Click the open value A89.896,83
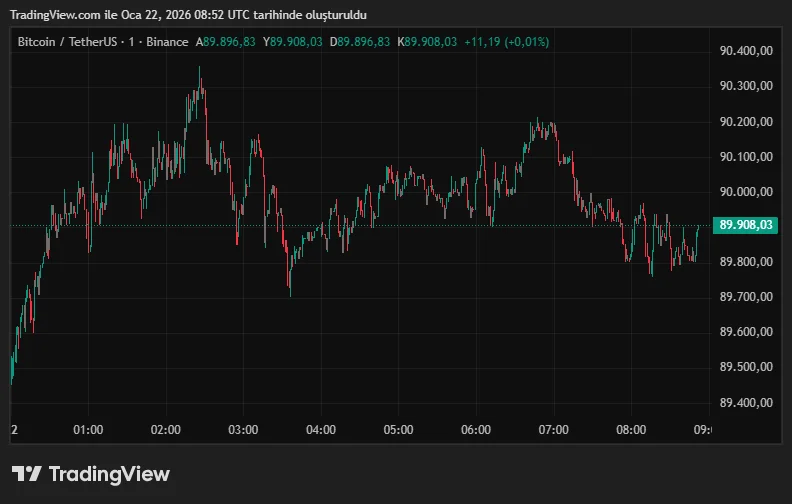This screenshot has width=792, height=504. click(x=225, y=42)
